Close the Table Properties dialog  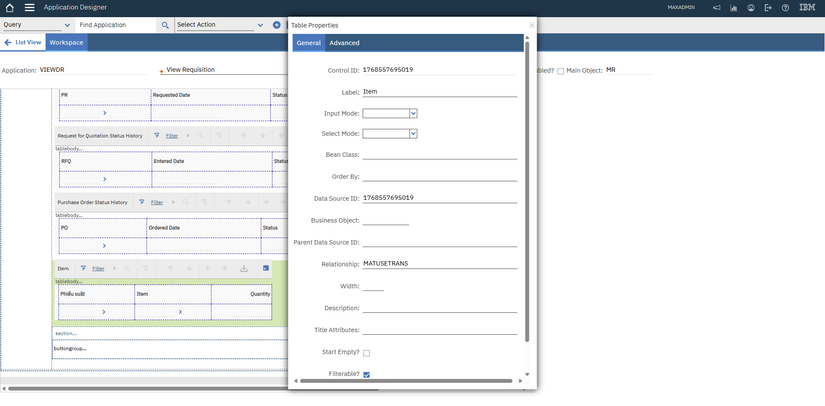[x=531, y=25]
